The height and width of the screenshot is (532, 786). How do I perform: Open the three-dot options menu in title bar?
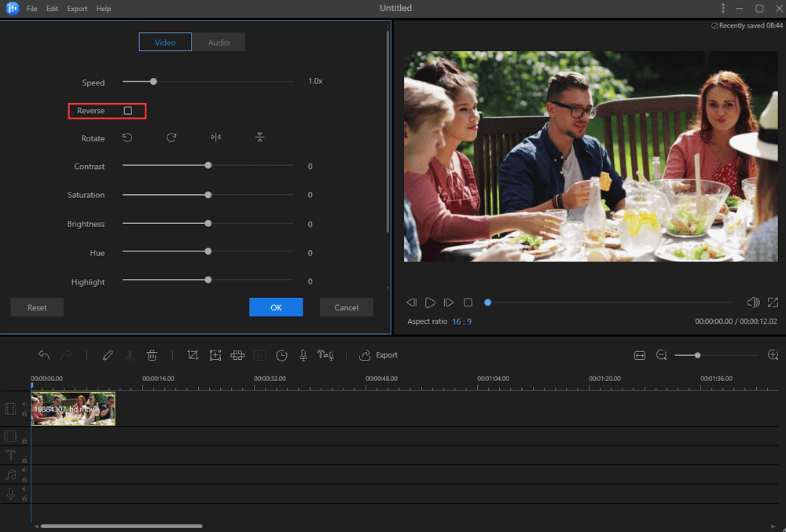point(723,8)
